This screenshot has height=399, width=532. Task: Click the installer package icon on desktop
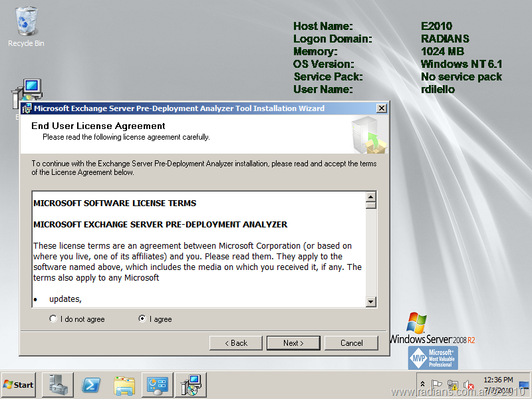tap(27, 92)
